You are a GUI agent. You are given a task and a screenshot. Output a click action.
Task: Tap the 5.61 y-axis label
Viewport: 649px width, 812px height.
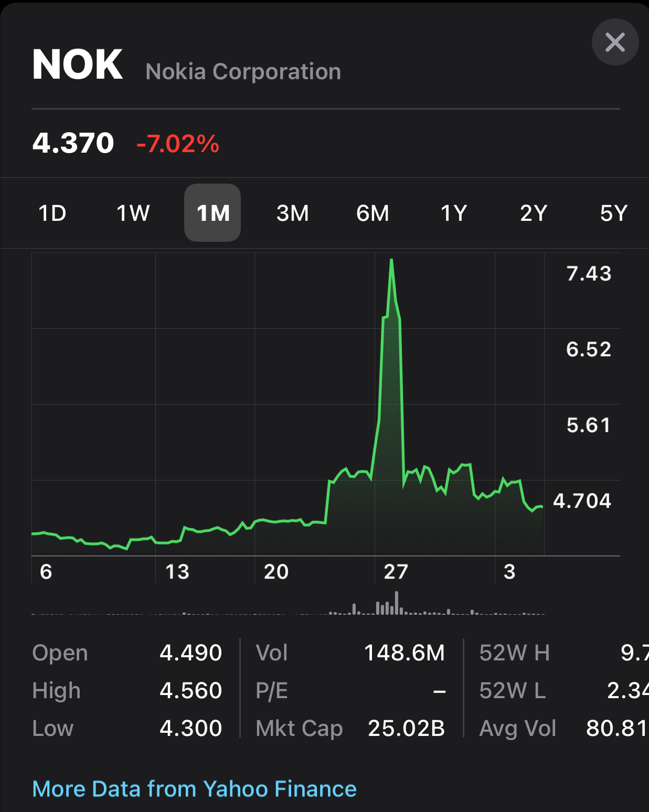589,425
